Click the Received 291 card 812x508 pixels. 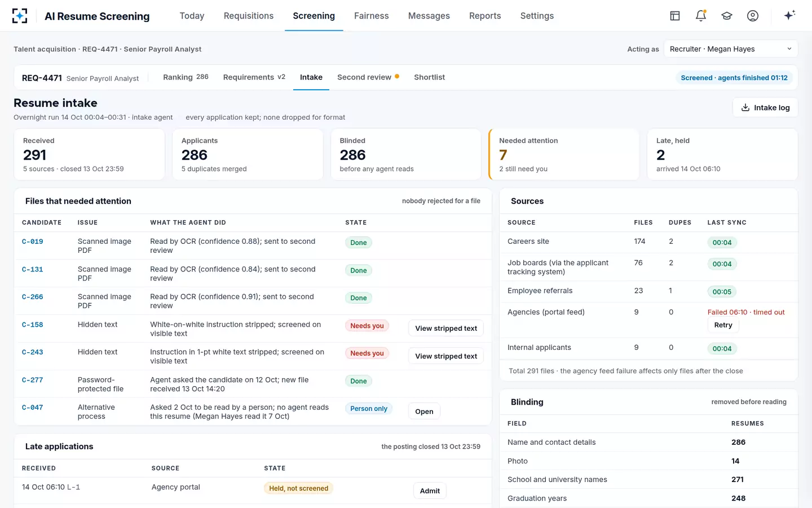pyautogui.click(x=89, y=154)
